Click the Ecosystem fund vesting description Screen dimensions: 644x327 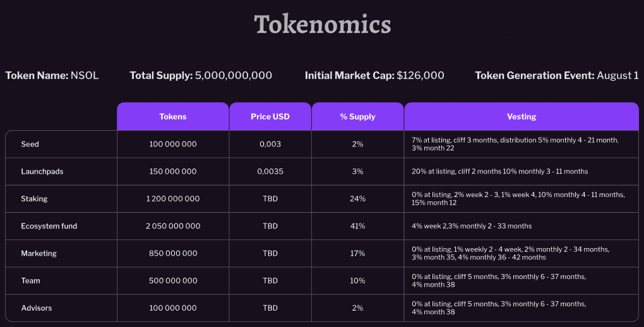472,226
